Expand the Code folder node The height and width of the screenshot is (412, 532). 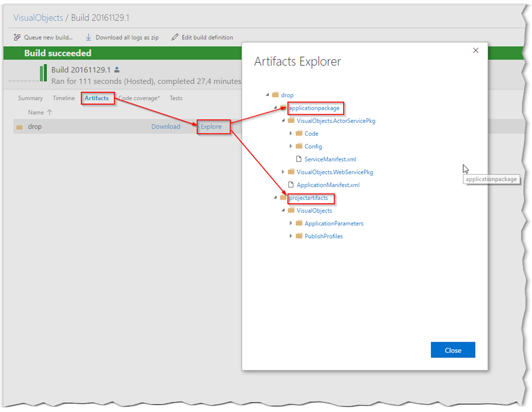point(291,134)
